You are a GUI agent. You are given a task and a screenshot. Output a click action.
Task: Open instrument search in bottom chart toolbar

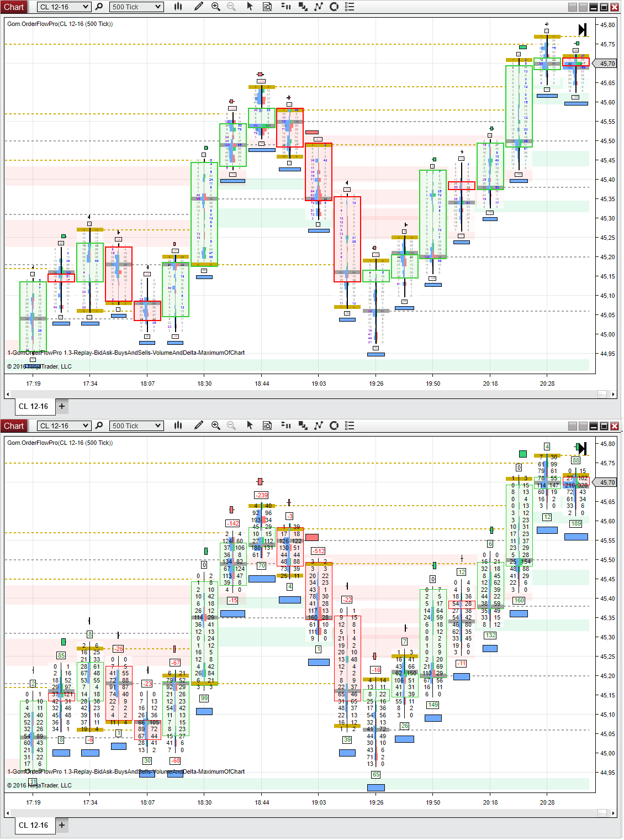[99, 426]
